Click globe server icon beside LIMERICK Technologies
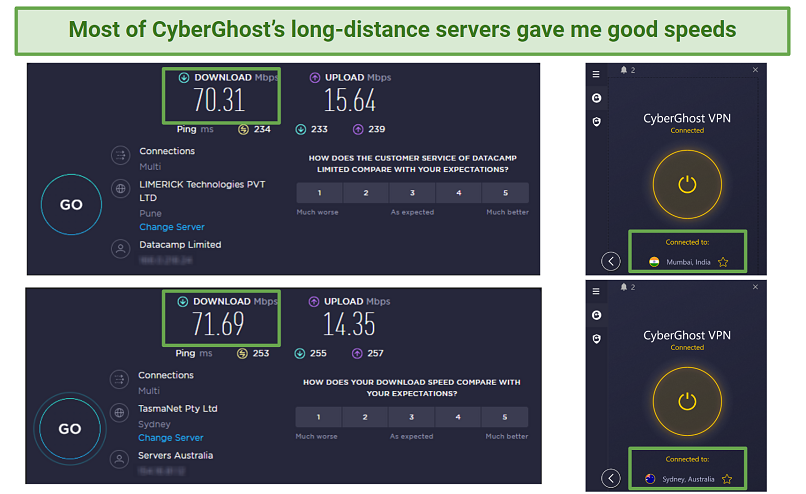This screenshot has height=494, width=806. 120,189
